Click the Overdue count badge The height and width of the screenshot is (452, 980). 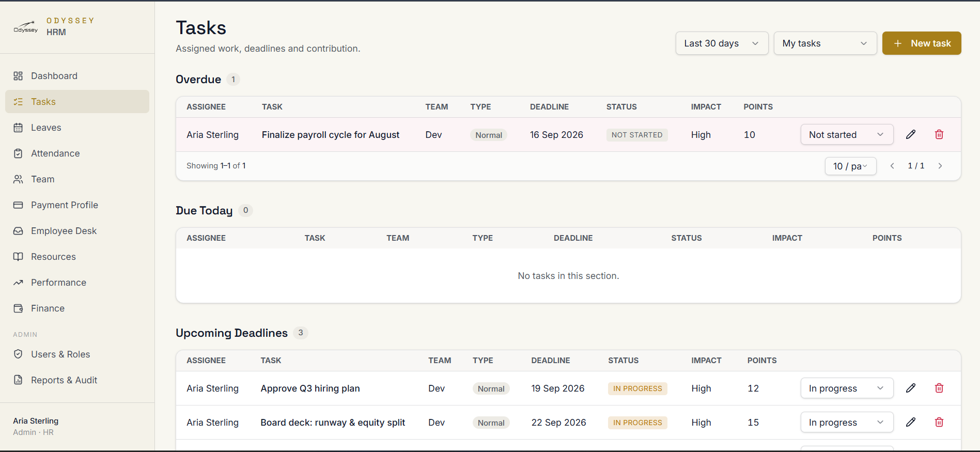(x=233, y=80)
